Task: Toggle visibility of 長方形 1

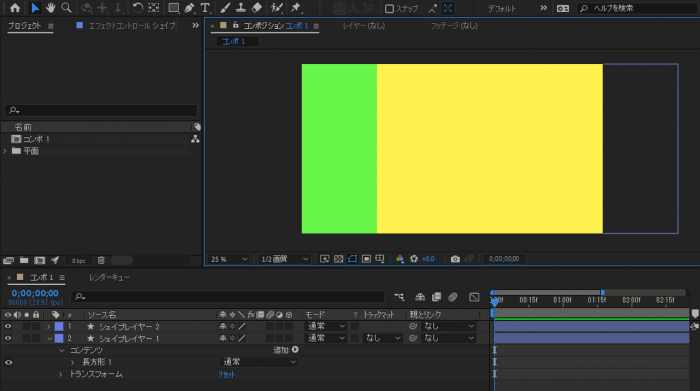Action: pyautogui.click(x=8, y=362)
